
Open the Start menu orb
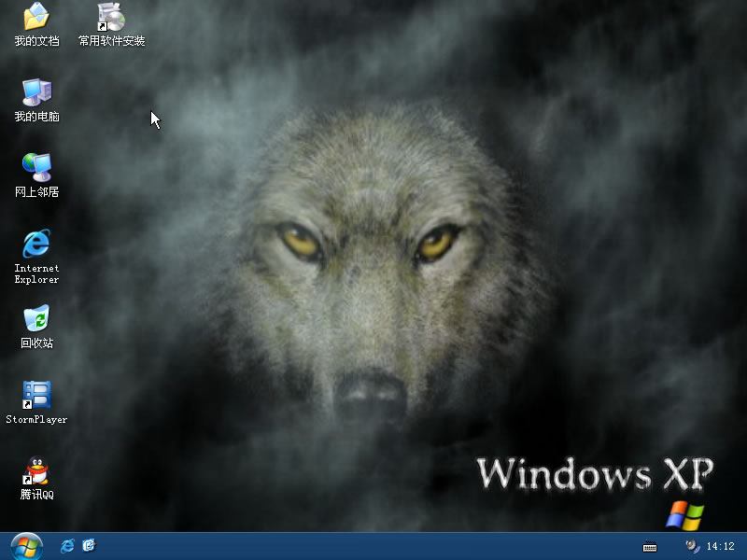point(27,546)
